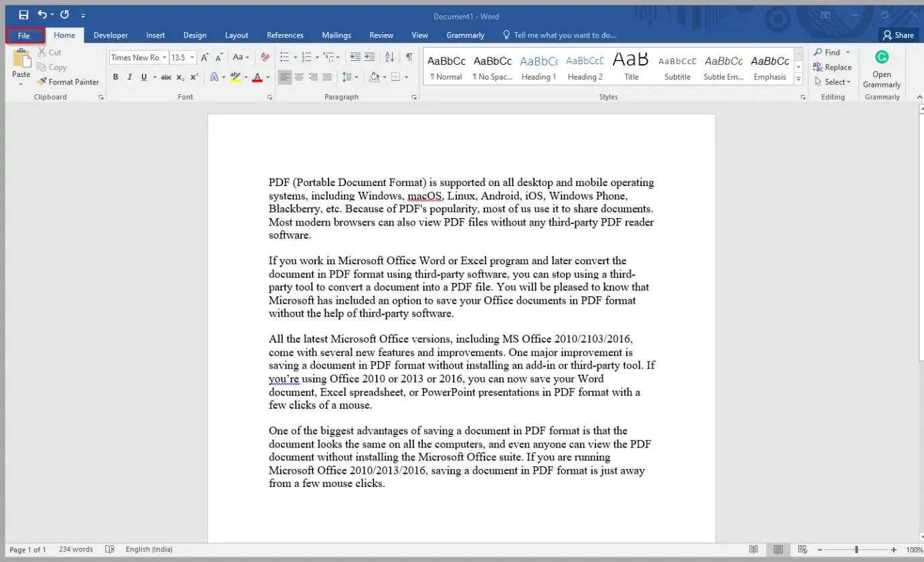Apply red font color
Screen dimensions: 924x562
[x=257, y=77]
